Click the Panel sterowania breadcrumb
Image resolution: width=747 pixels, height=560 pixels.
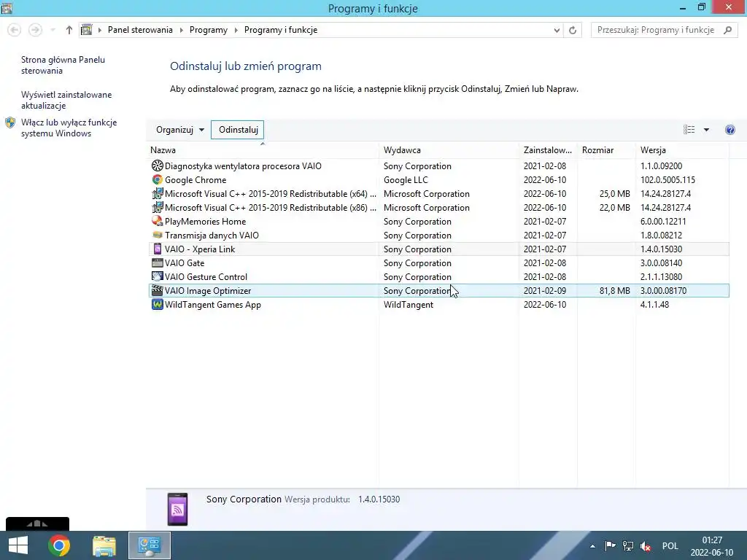click(x=140, y=30)
